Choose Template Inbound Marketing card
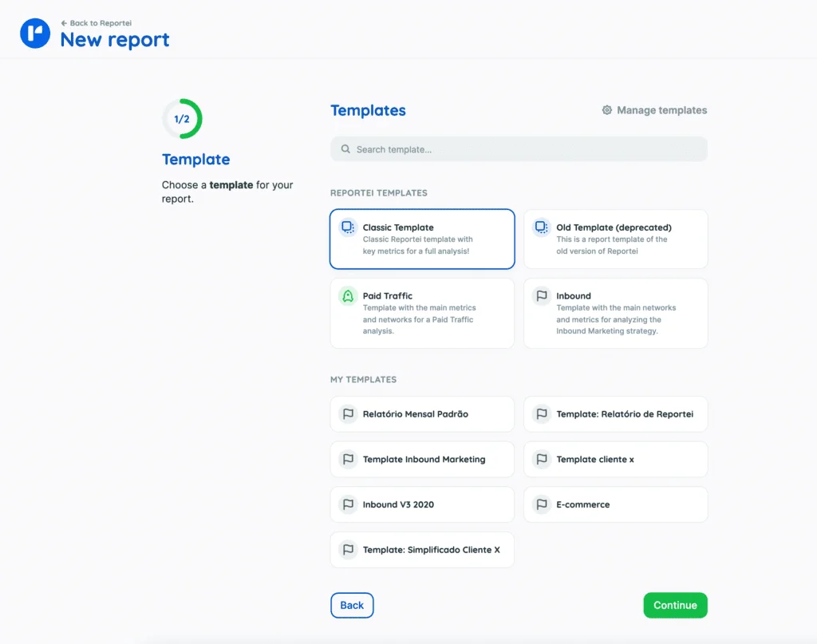Screen dimensions: 817x644 [x=422, y=460]
